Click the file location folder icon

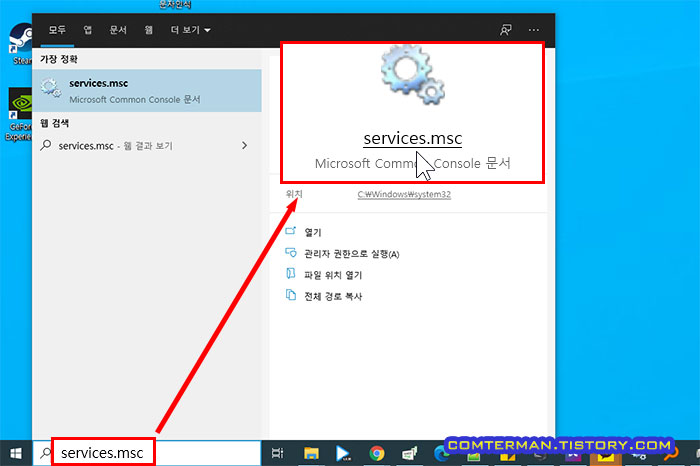tap(291, 274)
